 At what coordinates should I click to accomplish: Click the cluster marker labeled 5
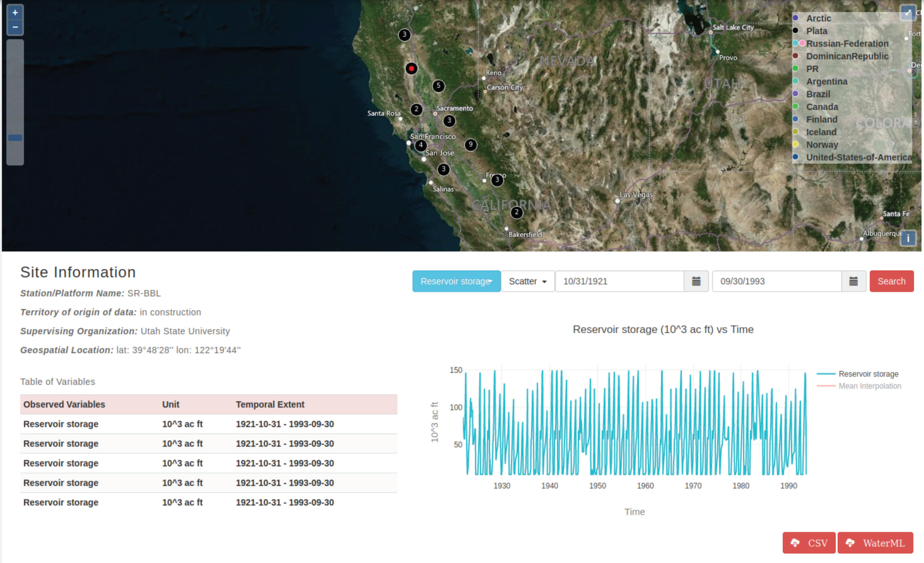[x=438, y=86]
